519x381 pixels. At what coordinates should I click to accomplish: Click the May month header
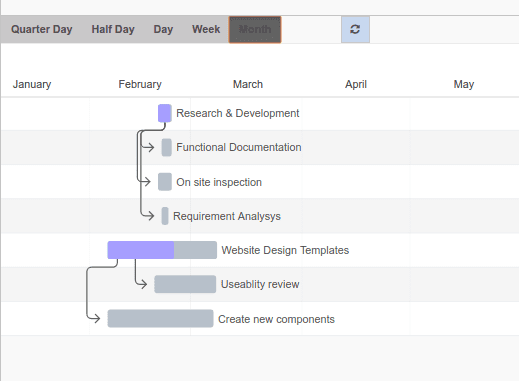coord(464,84)
